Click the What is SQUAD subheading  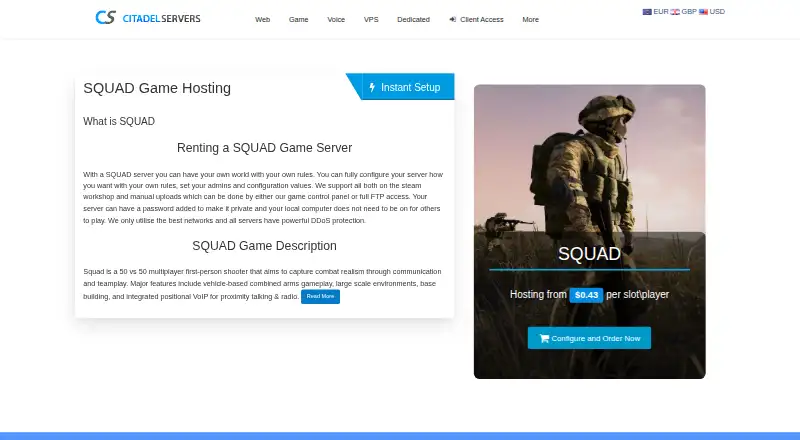pyautogui.click(x=119, y=121)
